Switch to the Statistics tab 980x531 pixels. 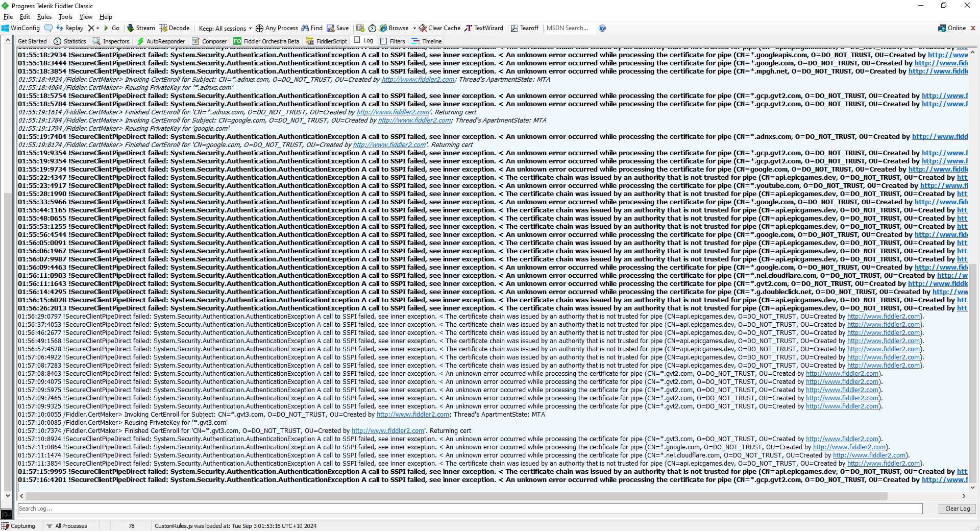tap(70, 41)
